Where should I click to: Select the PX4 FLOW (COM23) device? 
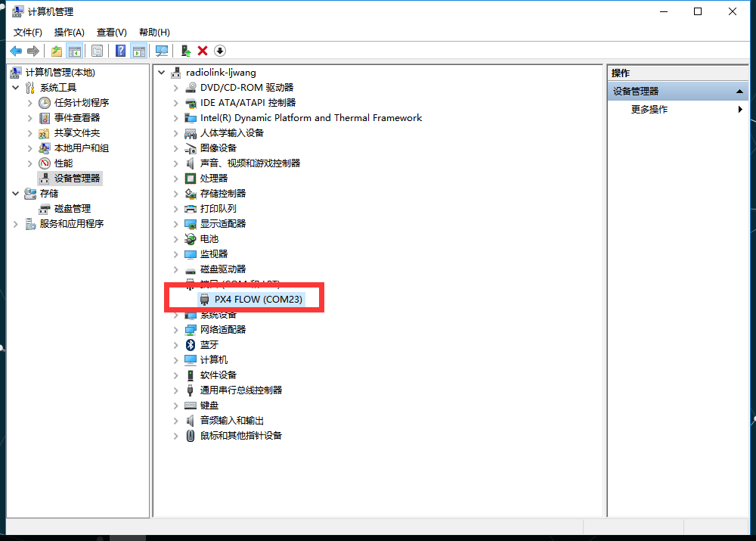point(258,300)
